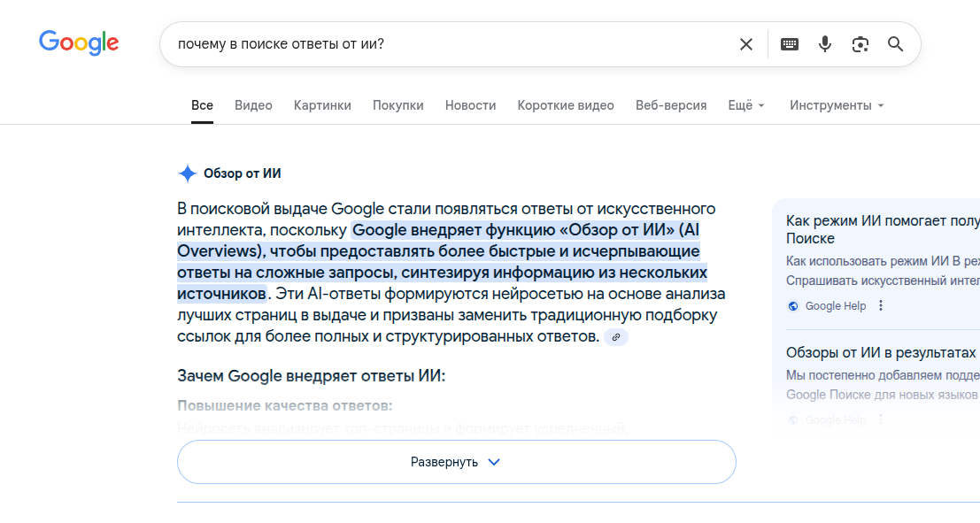This screenshot has height=523, width=980.
Task: Click the Google logo
Action: point(79,42)
